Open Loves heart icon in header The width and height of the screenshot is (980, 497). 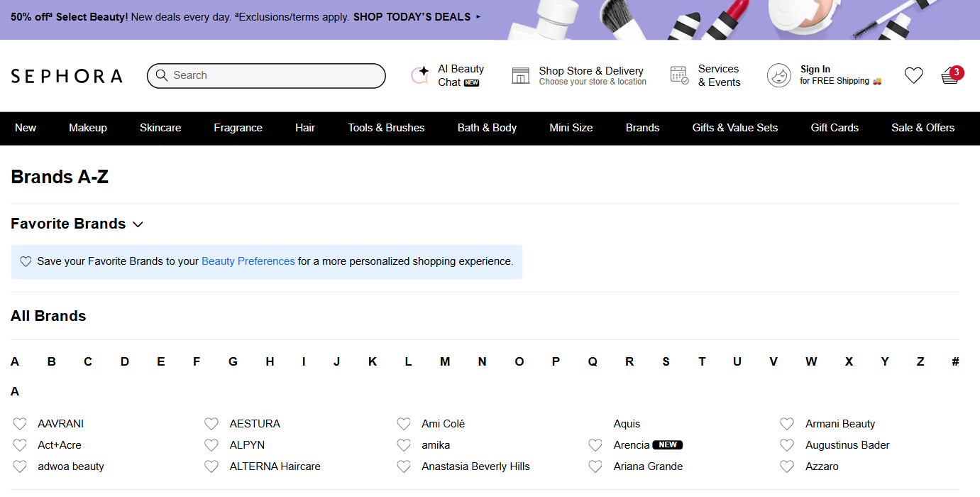[914, 75]
